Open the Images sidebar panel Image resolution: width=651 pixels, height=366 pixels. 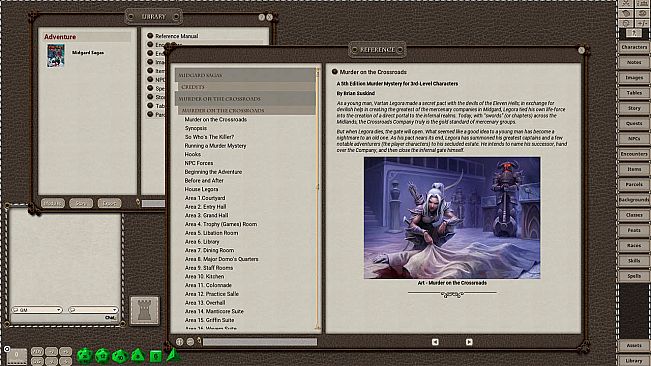point(634,78)
